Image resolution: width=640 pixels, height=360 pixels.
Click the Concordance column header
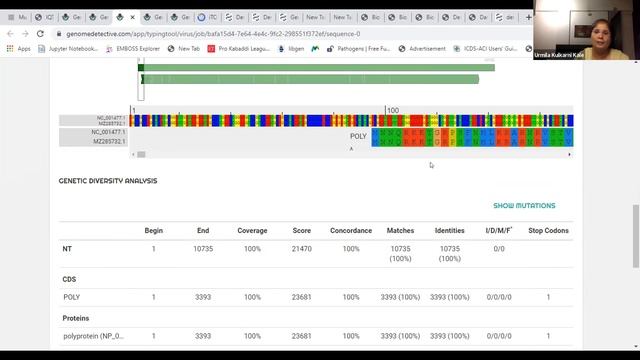pyautogui.click(x=351, y=231)
